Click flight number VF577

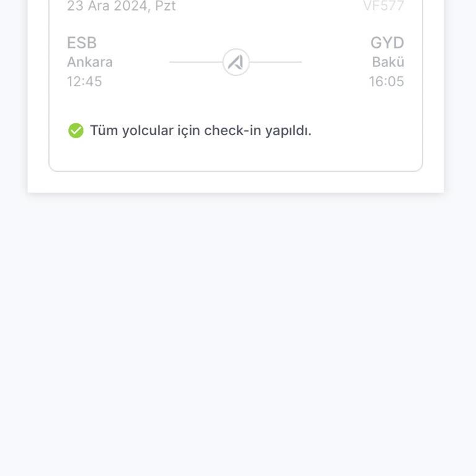pos(383,6)
